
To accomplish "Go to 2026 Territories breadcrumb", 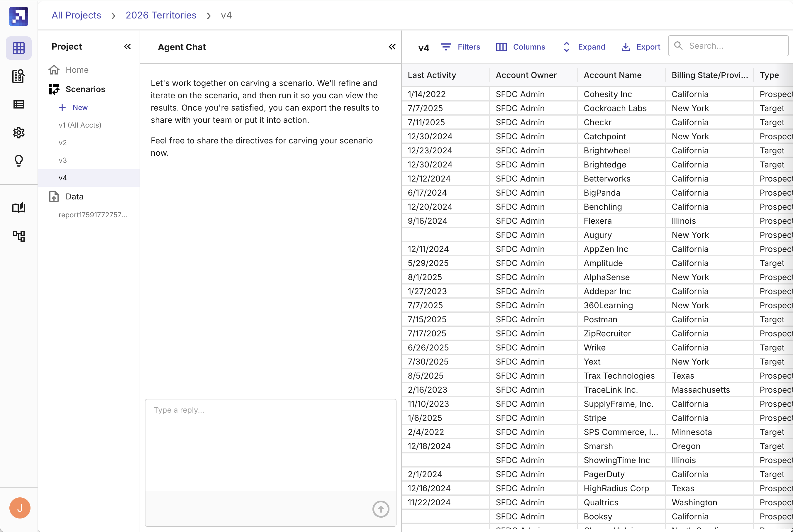I will pos(161,15).
